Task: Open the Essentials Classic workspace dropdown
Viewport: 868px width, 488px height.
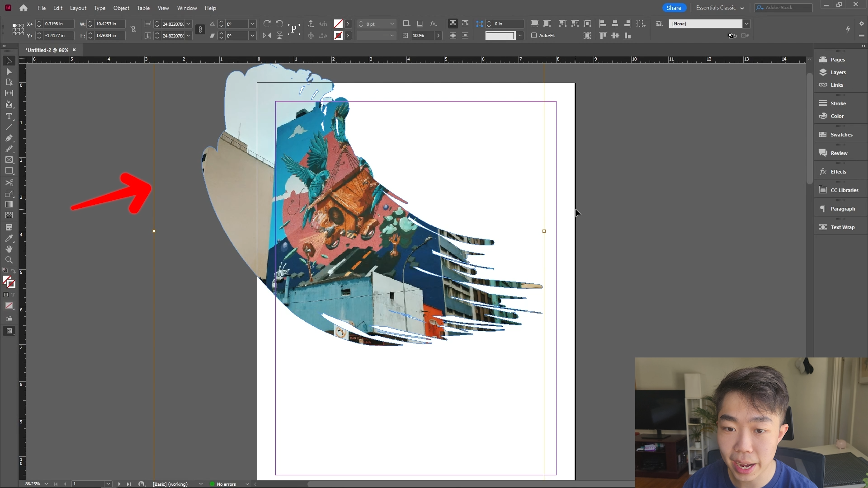Action: [720, 8]
